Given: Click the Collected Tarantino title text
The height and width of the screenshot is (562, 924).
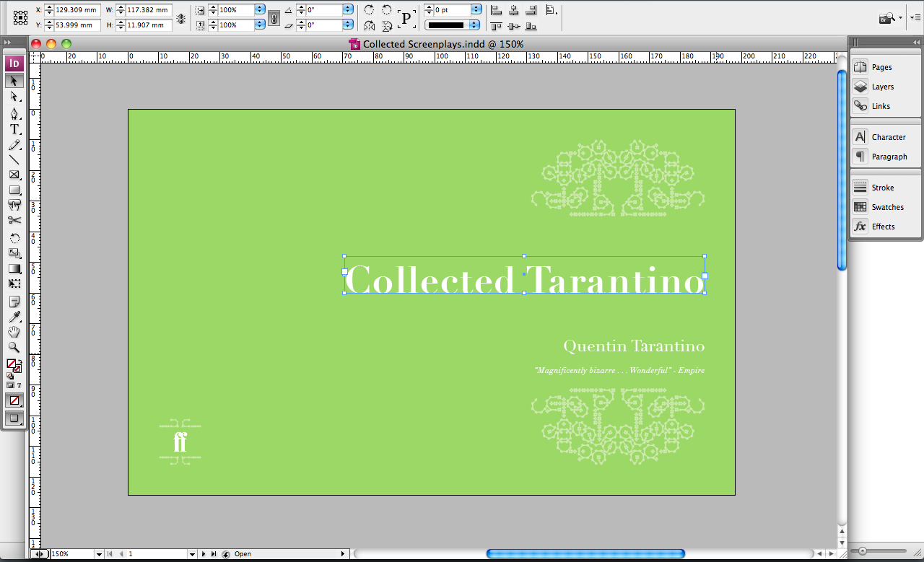Looking at the screenshot, I should 524,280.
